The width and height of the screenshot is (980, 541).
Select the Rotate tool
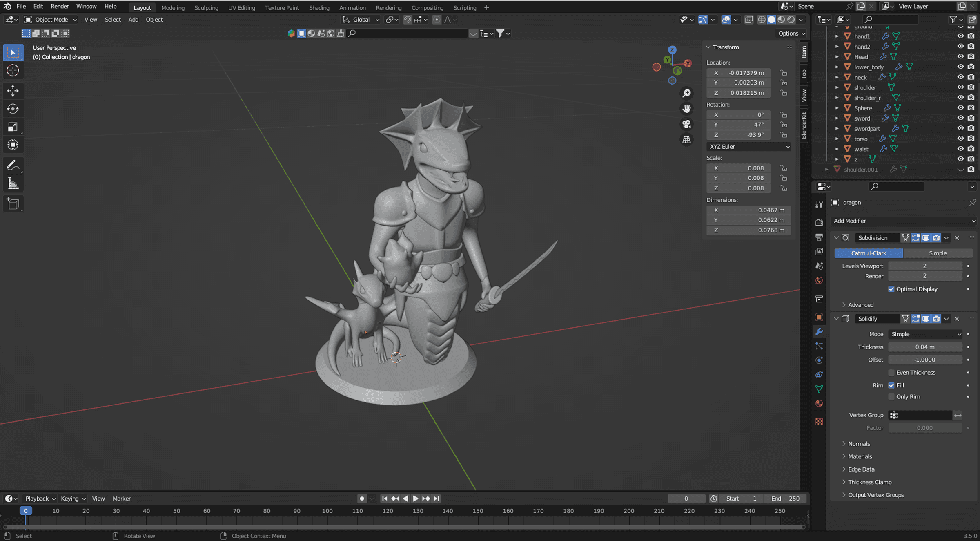coord(13,109)
